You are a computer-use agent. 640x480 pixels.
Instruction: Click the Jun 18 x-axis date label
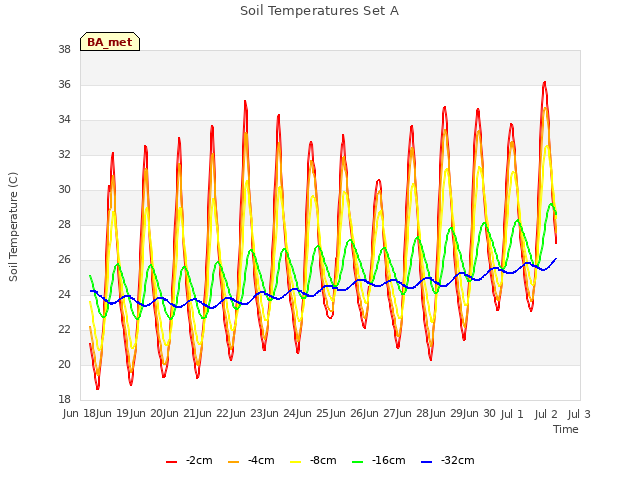pos(80,414)
